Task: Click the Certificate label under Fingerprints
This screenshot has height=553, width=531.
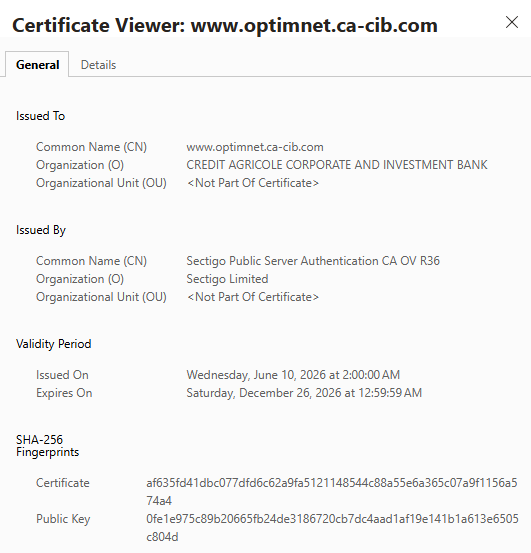Action: (63, 483)
